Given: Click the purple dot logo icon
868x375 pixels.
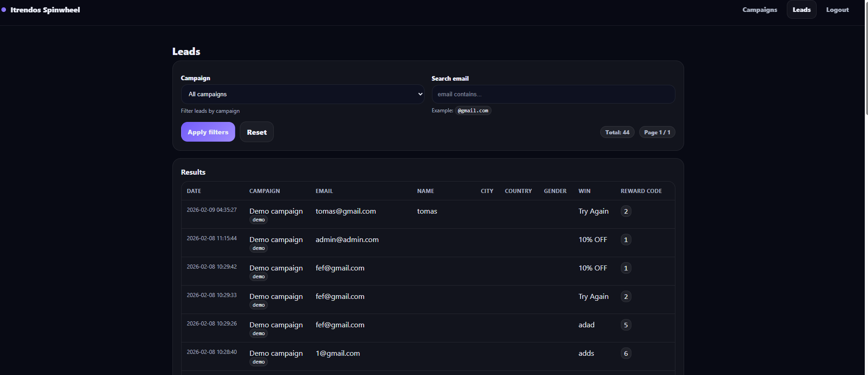Looking at the screenshot, I should [x=4, y=10].
